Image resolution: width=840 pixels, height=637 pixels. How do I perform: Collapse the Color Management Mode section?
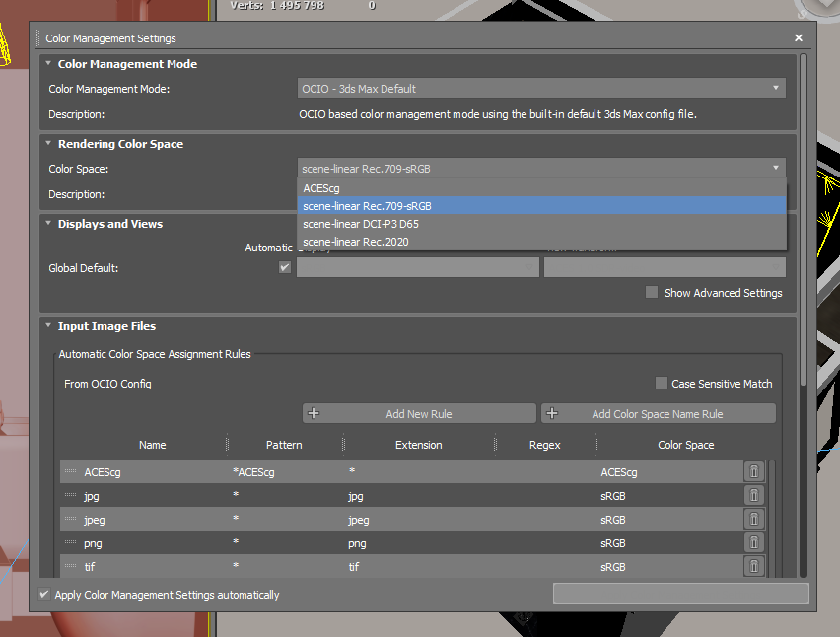click(x=48, y=64)
